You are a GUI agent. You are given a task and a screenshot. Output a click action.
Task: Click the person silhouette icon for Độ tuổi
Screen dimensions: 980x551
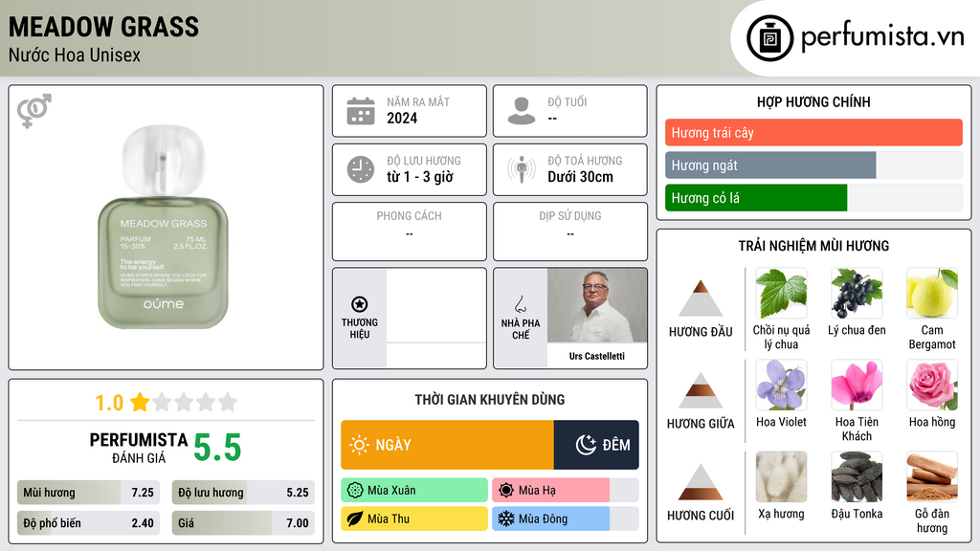click(522, 111)
